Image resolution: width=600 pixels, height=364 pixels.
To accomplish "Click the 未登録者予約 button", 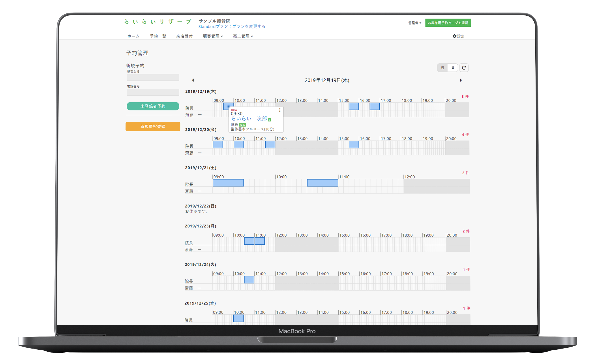I will 153,106.
